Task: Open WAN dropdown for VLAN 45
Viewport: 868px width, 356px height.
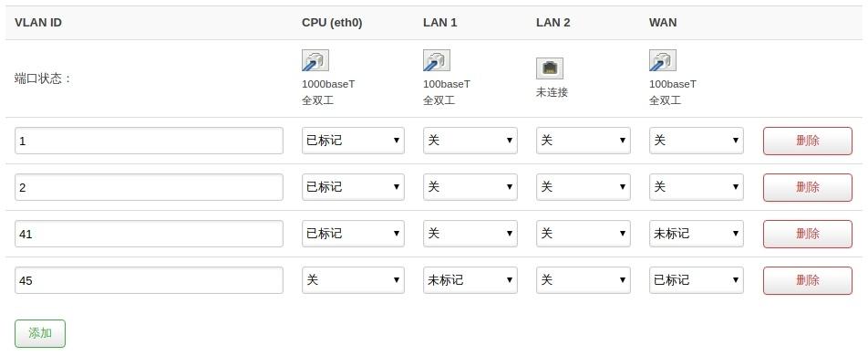Action: tap(696, 280)
